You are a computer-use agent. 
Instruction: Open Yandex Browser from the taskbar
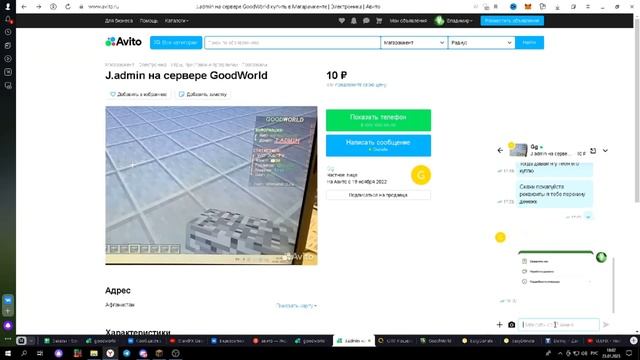point(110,353)
